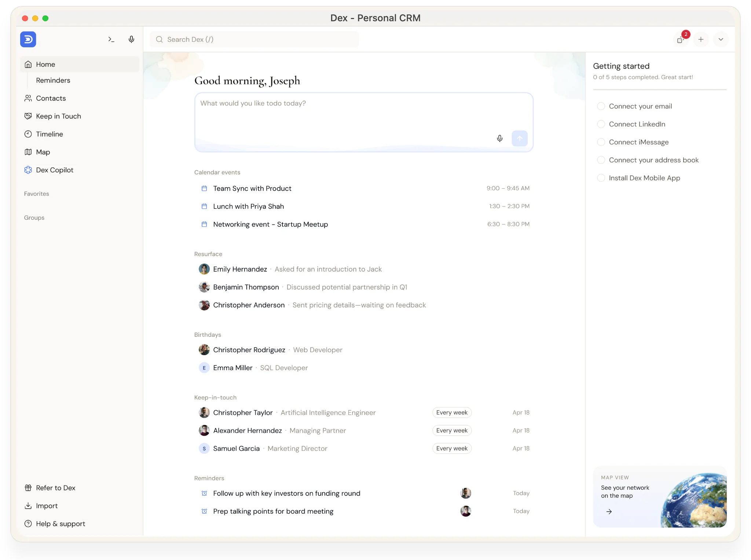
Task: Open Team Sync with Product event
Action: coord(364,188)
